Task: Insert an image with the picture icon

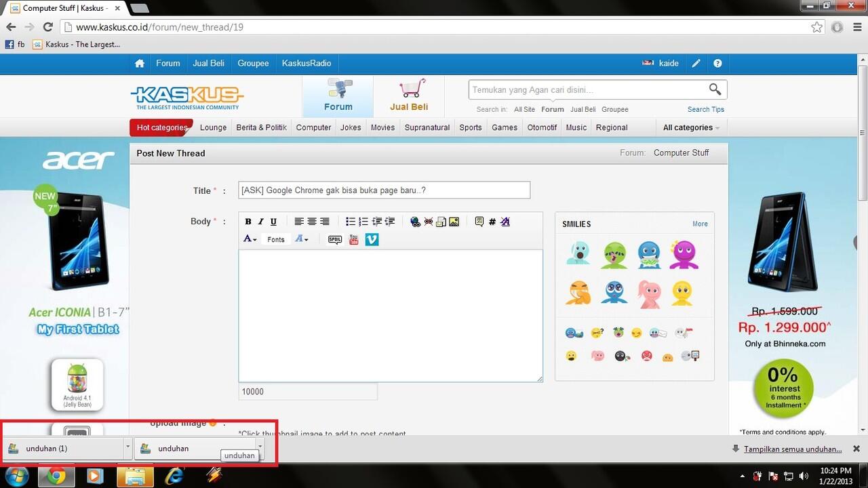Action: click(x=454, y=222)
